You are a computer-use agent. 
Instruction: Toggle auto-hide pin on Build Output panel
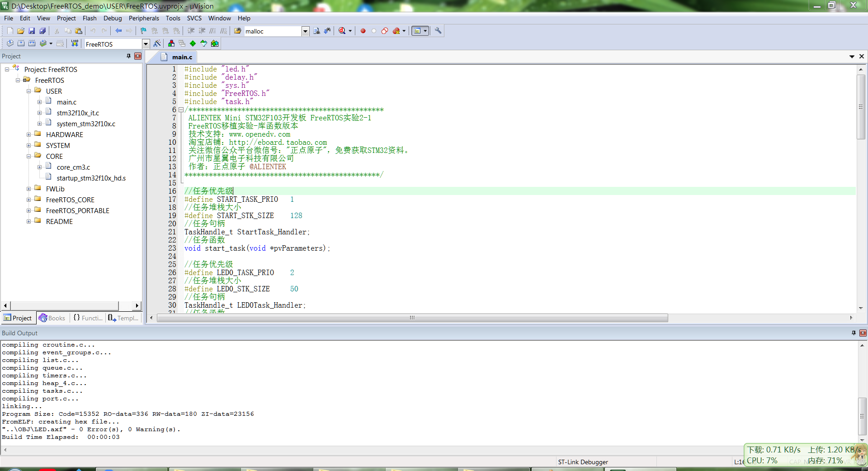(854, 333)
